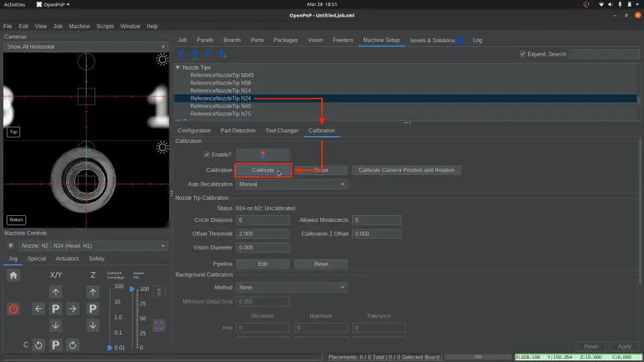The height and width of the screenshot is (362, 644).
Task: Collapse the Nozzle Tips tree node
Action: (x=178, y=67)
